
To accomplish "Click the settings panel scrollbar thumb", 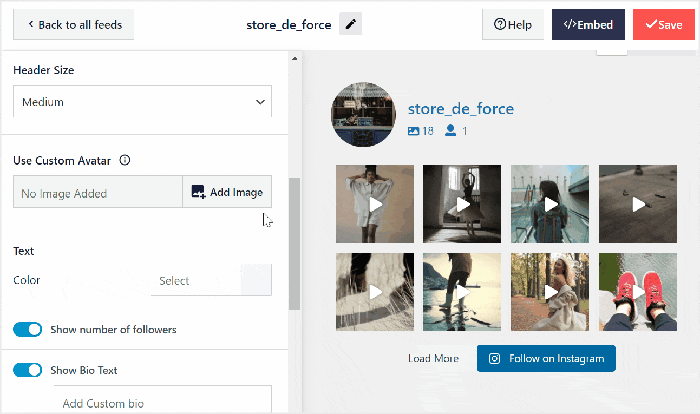I will [x=294, y=244].
